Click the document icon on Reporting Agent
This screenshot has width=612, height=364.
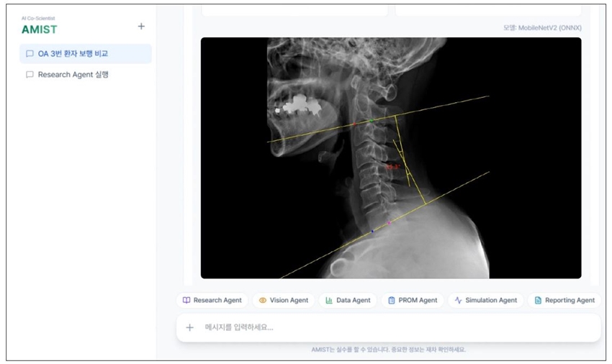[538, 300]
